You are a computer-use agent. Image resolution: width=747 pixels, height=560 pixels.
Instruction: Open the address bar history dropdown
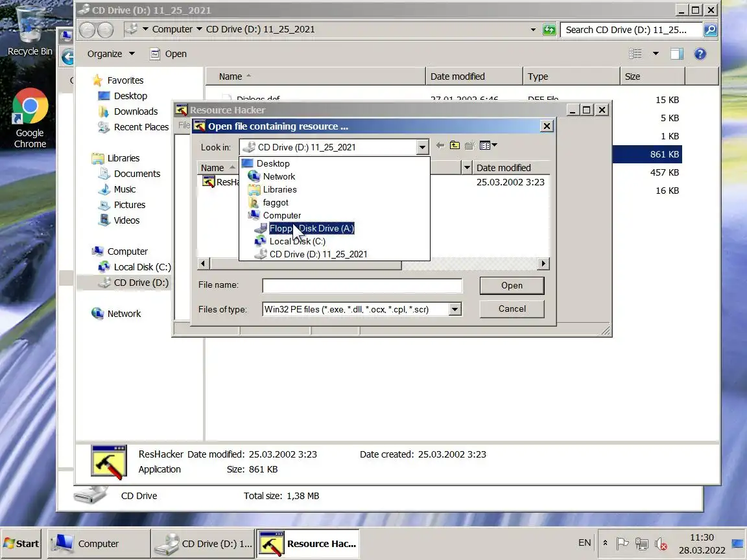[533, 30]
